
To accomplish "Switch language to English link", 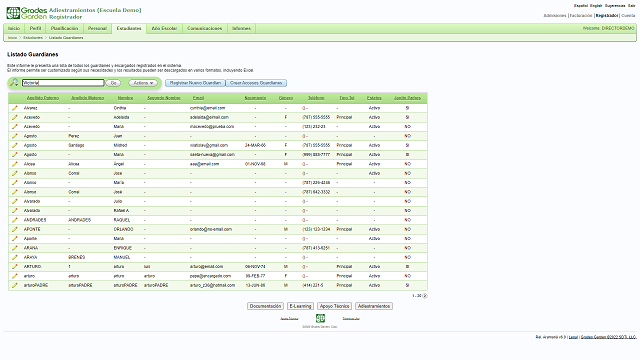I will coord(596,6).
